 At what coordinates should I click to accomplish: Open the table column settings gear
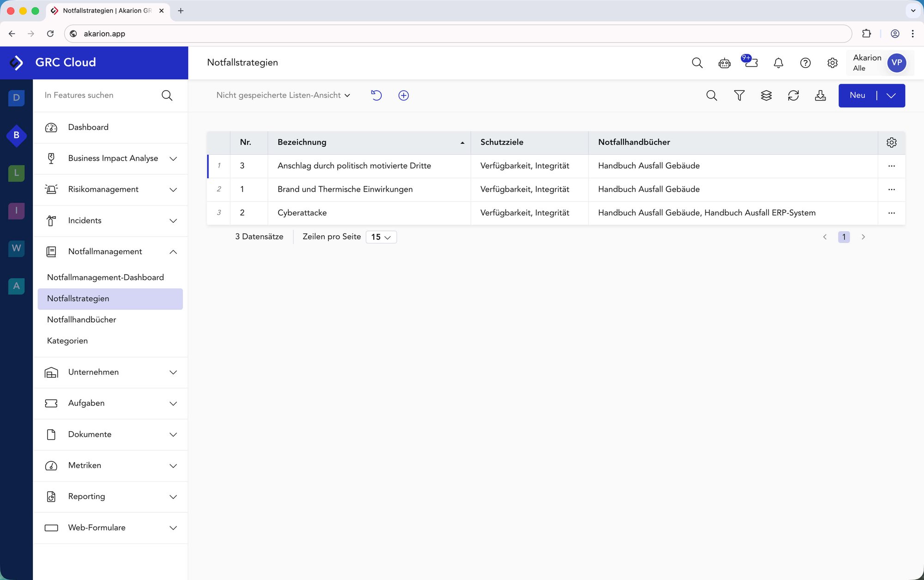tap(891, 142)
